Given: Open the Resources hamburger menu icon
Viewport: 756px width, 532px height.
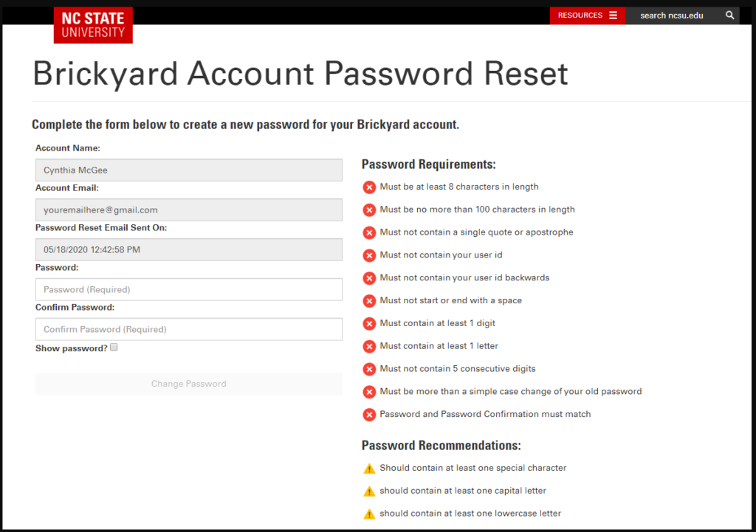Looking at the screenshot, I should click(613, 15).
